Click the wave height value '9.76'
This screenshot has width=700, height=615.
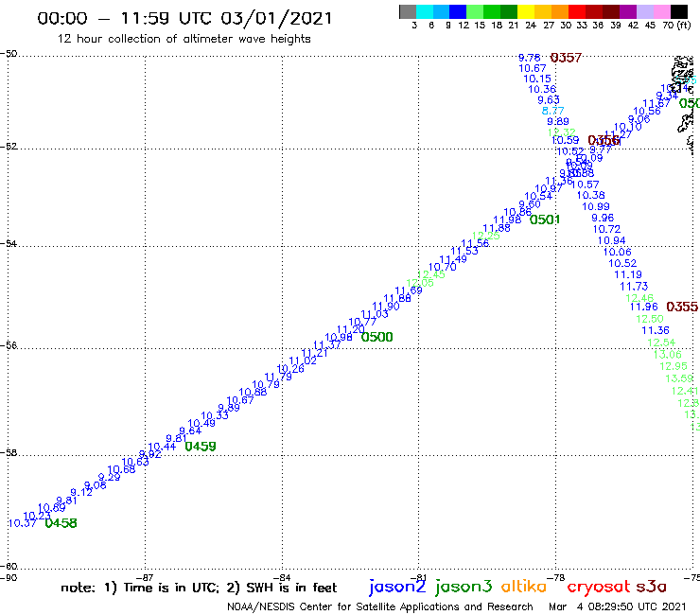(x=530, y=58)
